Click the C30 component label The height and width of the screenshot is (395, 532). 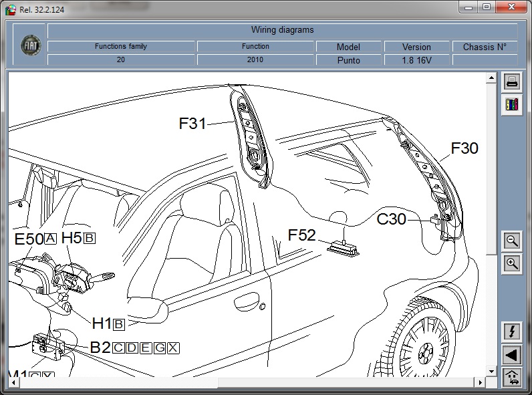(x=391, y=219)
